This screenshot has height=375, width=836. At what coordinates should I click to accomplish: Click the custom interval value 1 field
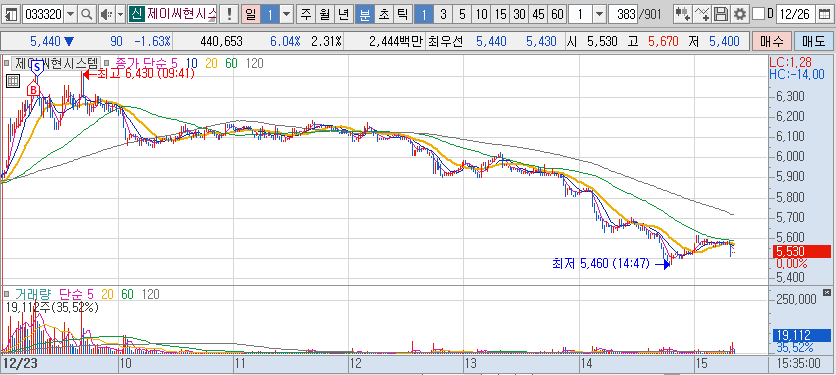[x=581, y=14]
